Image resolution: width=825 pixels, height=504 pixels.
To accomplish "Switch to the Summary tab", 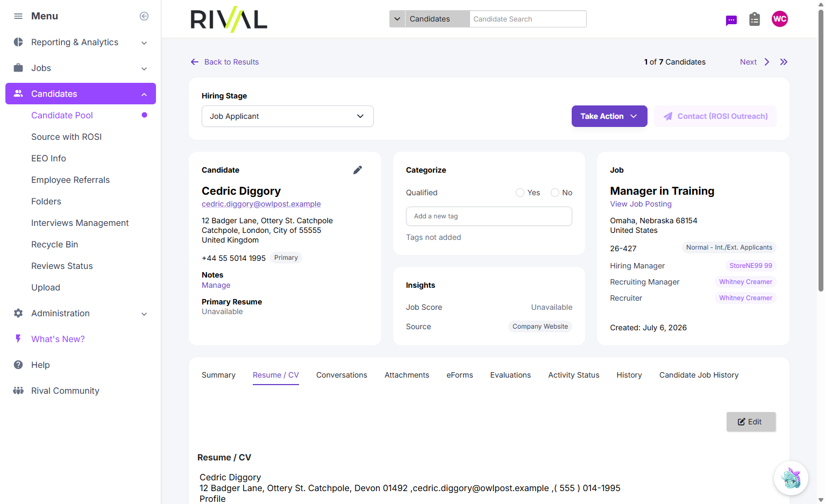I will [218, 375].
